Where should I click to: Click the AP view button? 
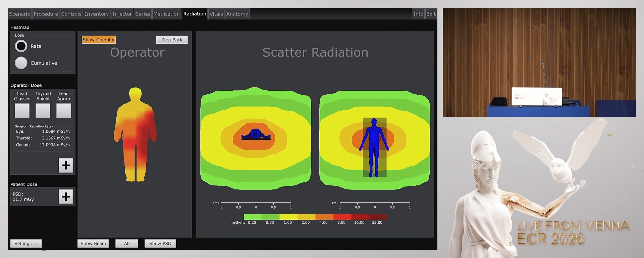pos(127,244)
